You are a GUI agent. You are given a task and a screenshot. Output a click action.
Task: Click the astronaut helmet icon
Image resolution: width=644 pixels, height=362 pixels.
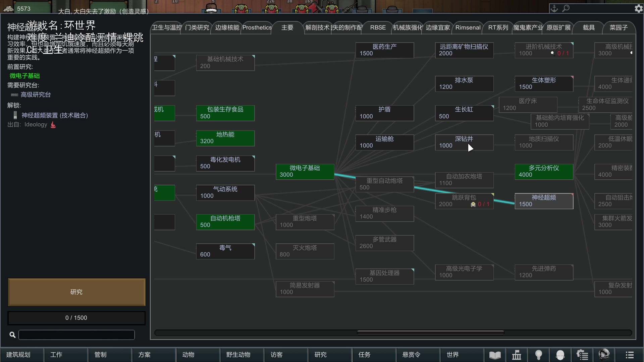tap(604, 354)
